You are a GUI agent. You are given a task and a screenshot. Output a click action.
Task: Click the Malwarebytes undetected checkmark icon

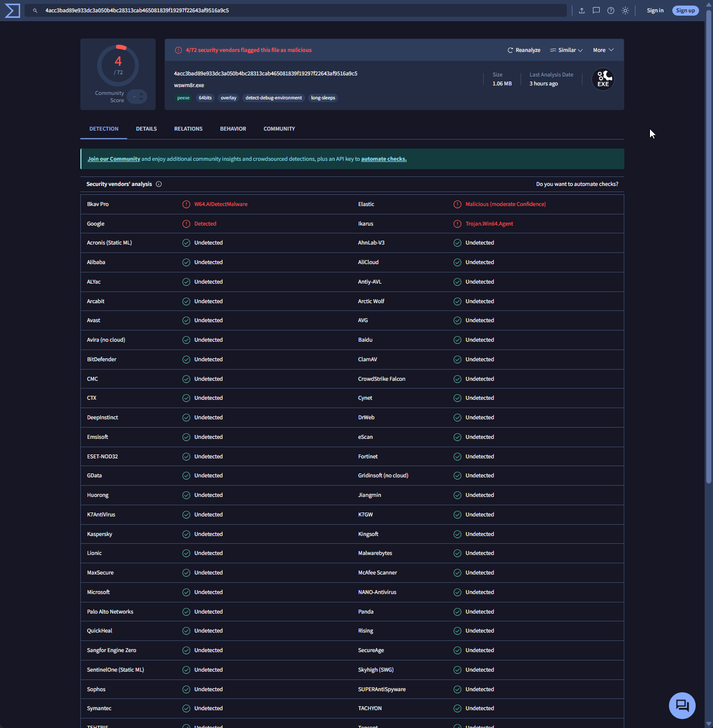pyautogui.click(x=457, y=553)
